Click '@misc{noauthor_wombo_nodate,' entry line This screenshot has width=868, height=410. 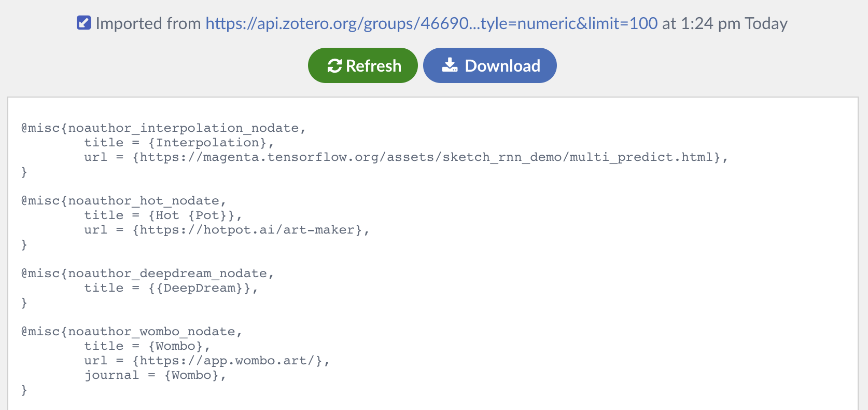tap(132, 332)
